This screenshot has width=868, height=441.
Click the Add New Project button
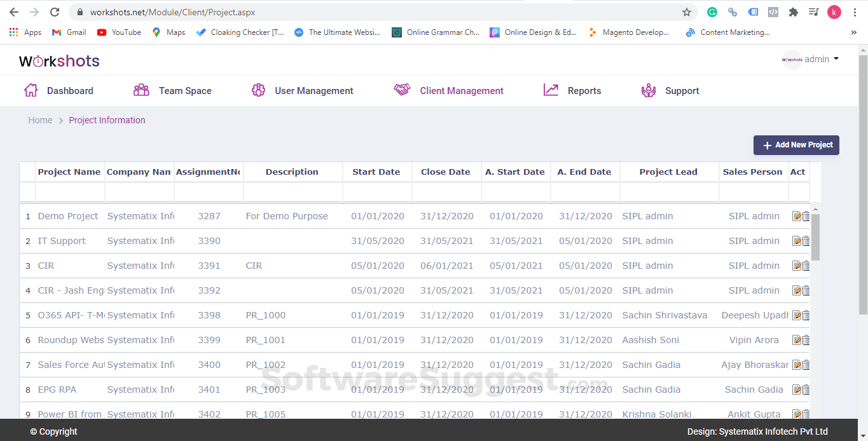pos(796,145)
